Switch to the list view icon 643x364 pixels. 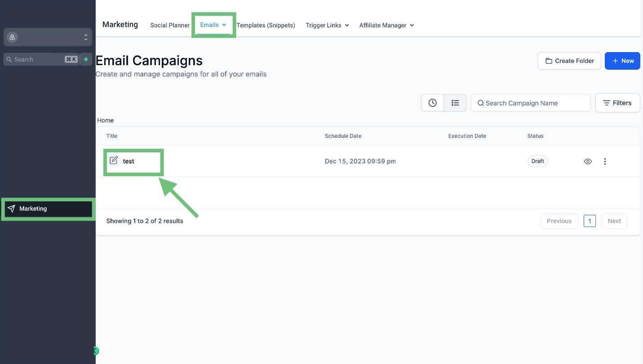tap(455, 103)
